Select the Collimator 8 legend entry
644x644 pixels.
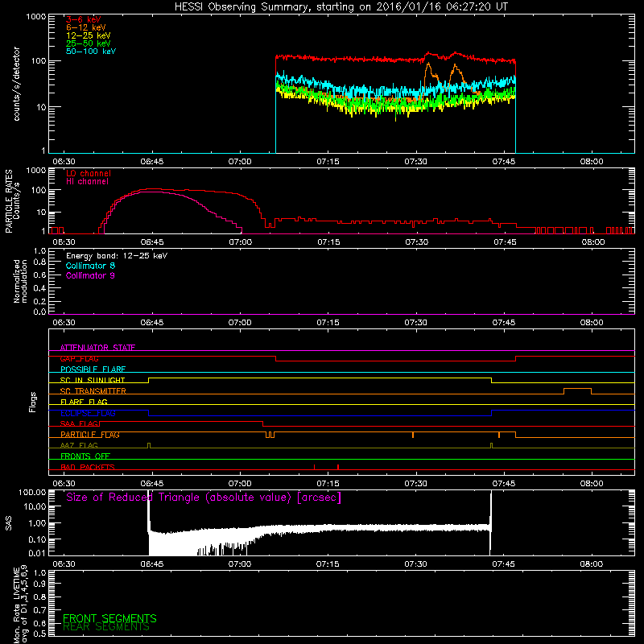coord(90,266)
